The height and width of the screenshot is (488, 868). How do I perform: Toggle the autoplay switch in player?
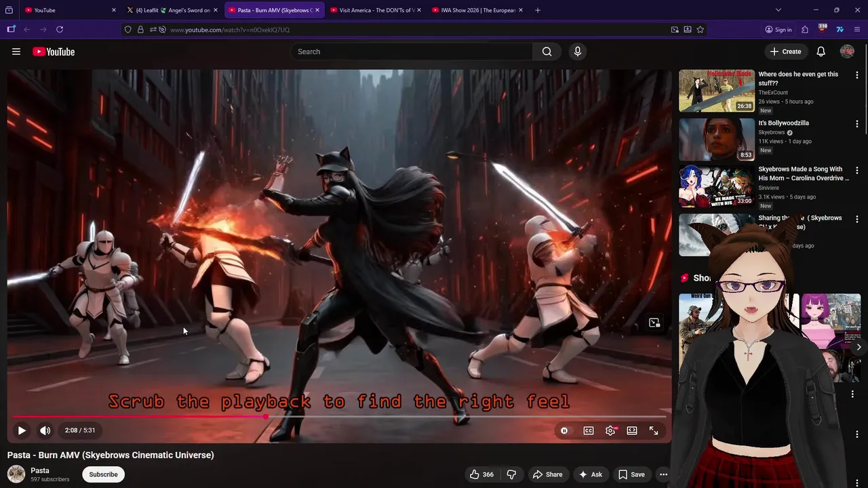pyautogui.click(x=564, y=430)
